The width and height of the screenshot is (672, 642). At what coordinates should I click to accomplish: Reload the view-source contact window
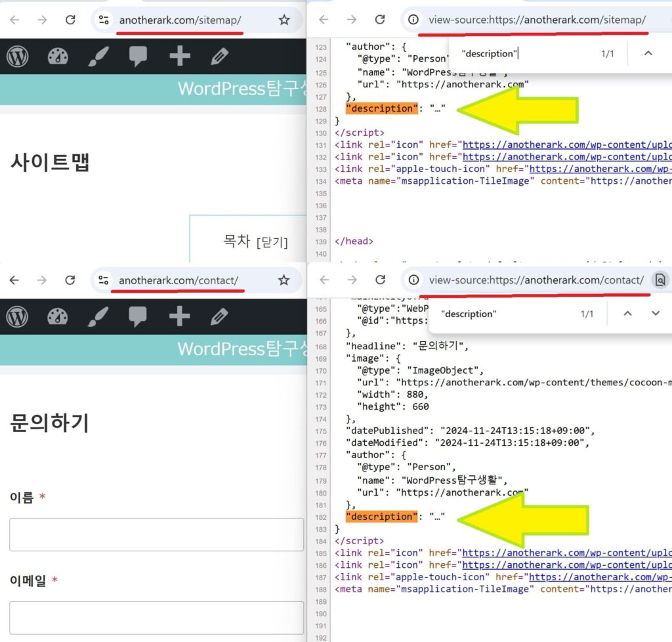380,280
